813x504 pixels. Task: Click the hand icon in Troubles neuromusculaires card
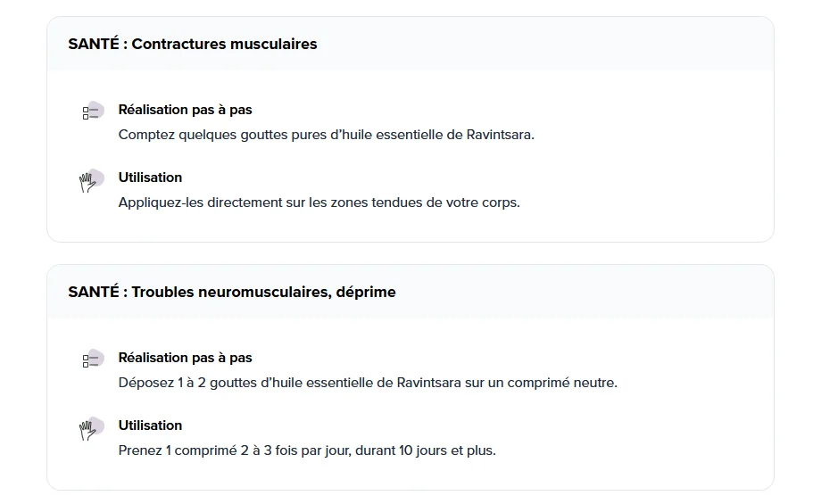(x=92, y=428)
